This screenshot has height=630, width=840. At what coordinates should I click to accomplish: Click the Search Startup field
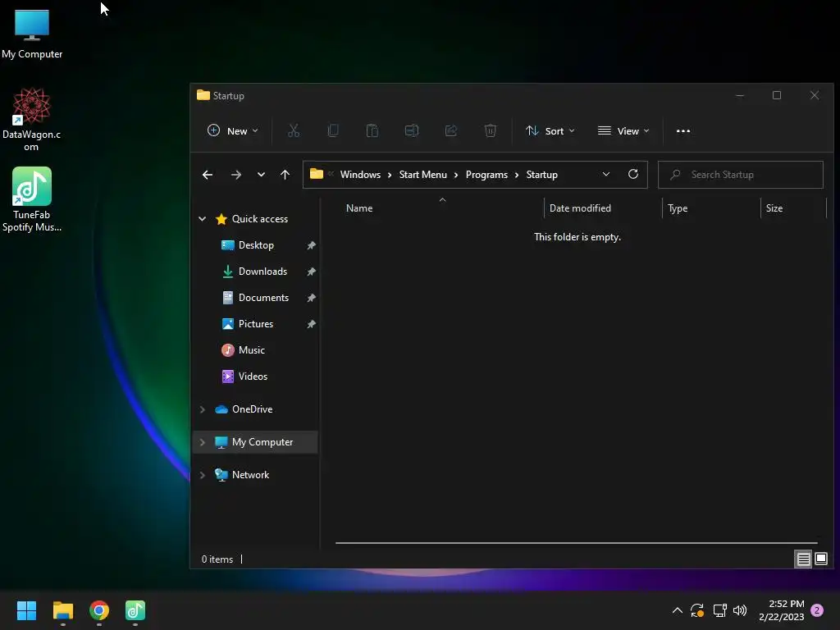tap(741, 175)
